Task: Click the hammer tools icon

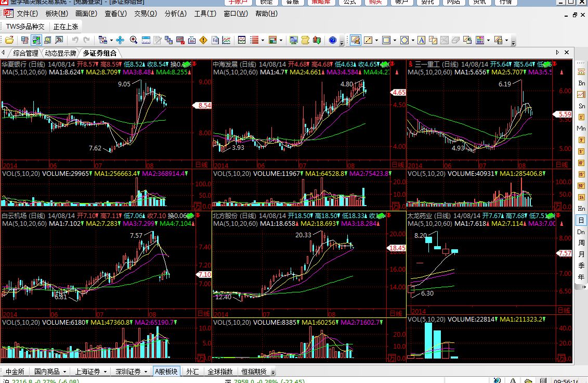Action: (59, 40)
